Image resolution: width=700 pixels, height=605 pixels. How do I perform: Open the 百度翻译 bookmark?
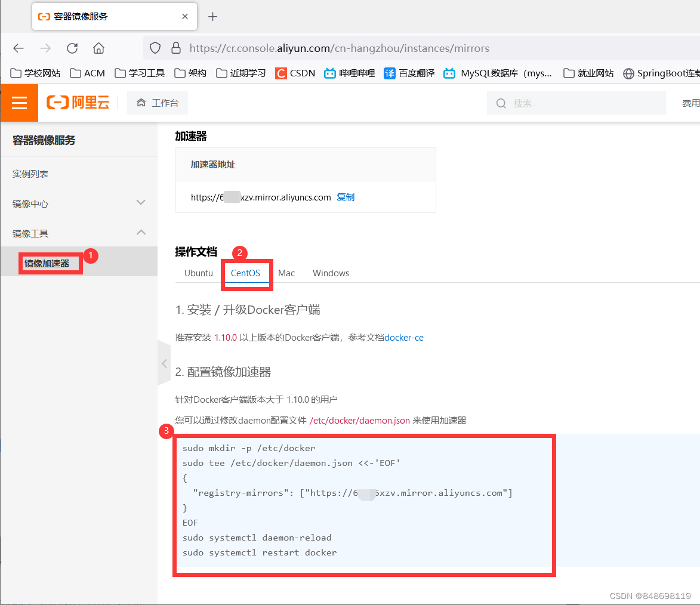tap(408, 73)
